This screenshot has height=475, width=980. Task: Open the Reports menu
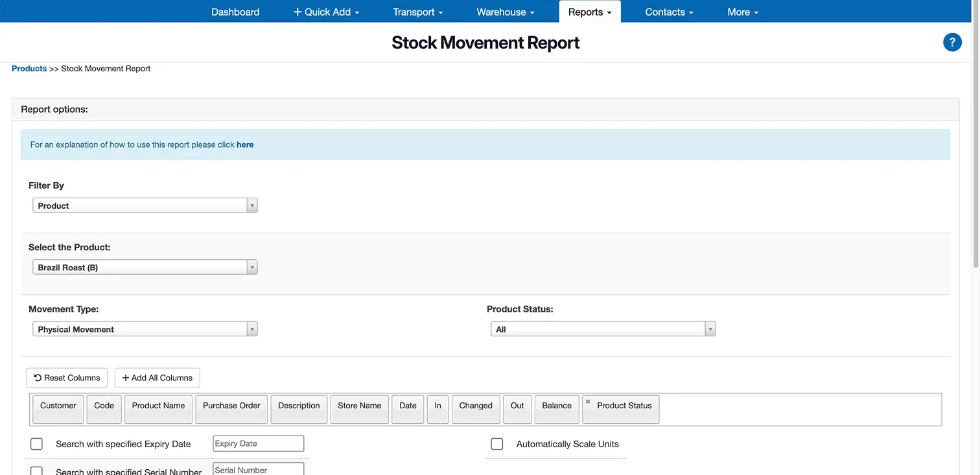pyautogui.click(x=590, y=12)
